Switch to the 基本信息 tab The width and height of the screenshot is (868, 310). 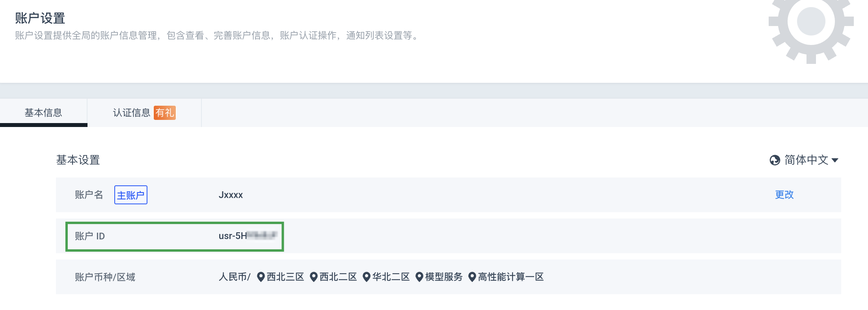tap(43, 113)
